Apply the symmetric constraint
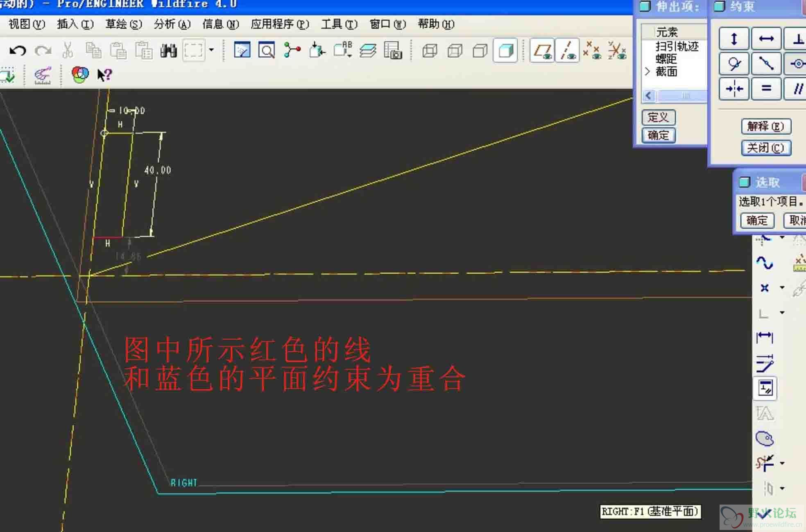The image size is (806, 532). pos(734,89)
